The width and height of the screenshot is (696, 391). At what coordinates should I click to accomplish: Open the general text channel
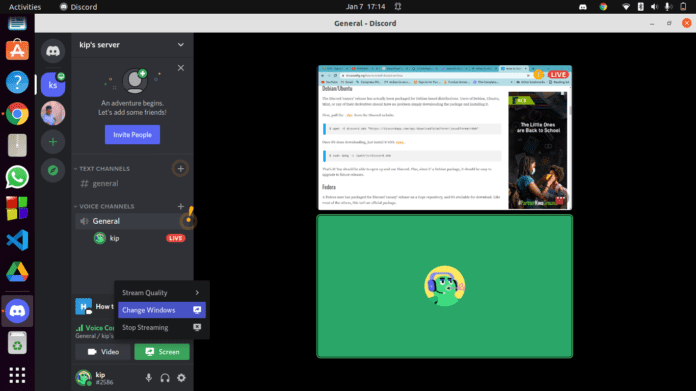tap(105, 183)
